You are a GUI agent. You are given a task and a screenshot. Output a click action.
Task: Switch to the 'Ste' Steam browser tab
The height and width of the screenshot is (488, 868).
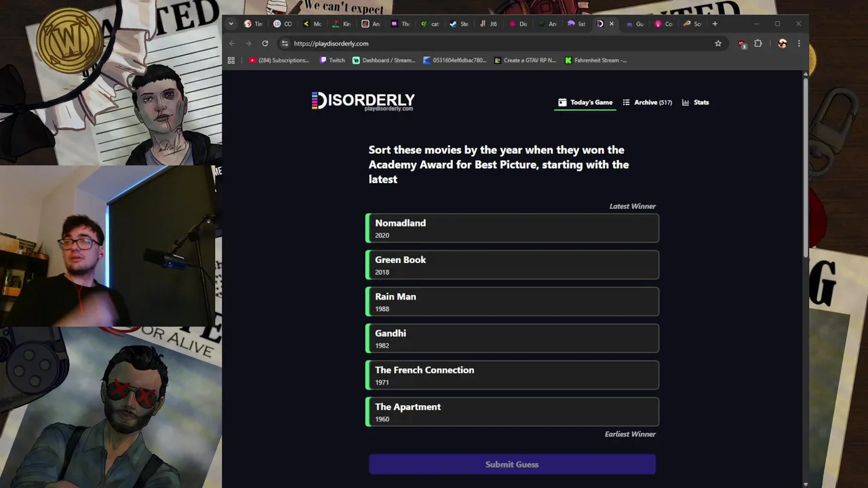[458, 24]
